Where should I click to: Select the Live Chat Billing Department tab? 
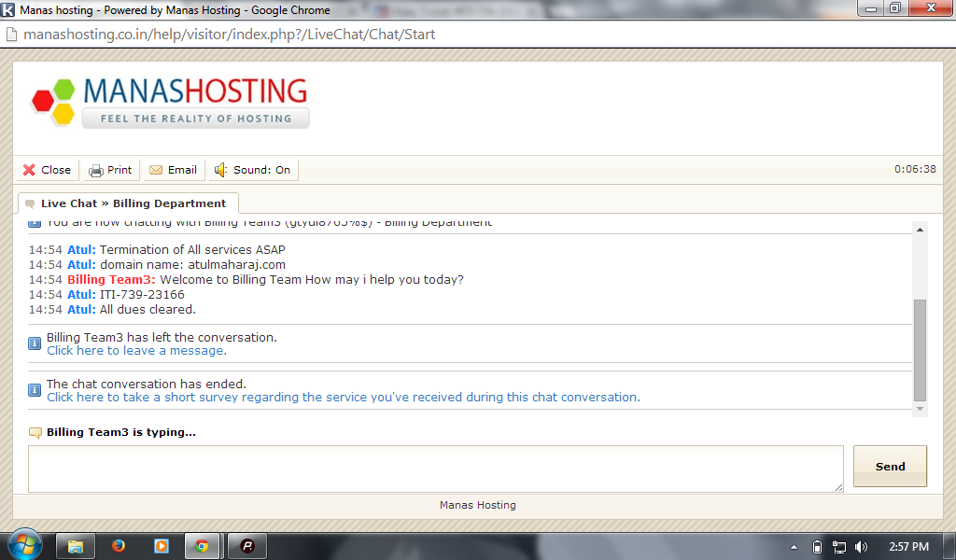pos(128,203)
